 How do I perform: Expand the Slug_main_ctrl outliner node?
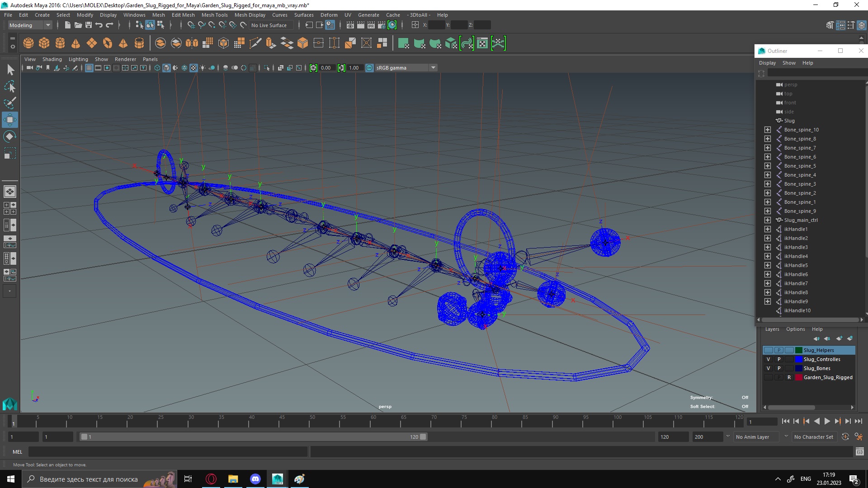click(x=768, y=220)
